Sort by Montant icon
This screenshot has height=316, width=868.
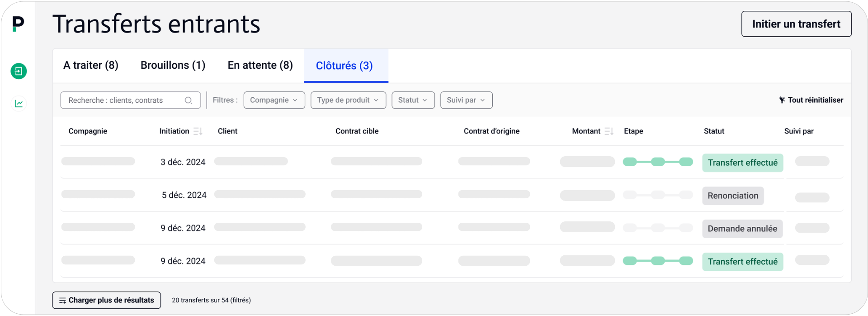609,131
